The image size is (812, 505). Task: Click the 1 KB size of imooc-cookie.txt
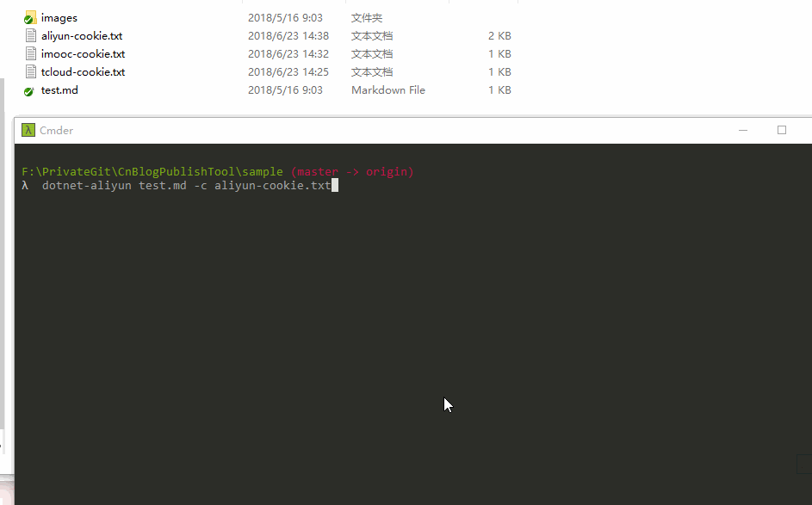pyautogui.click(x=499, y=54)
